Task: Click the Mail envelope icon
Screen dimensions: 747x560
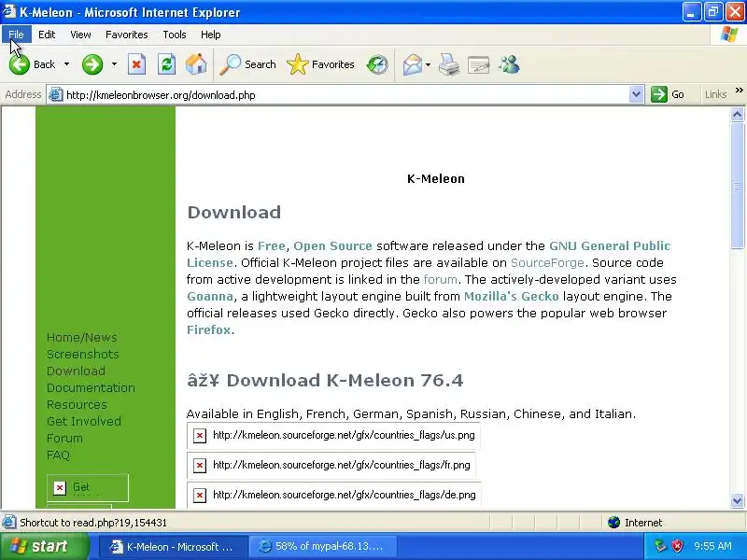Action: (x=413, y=64)
